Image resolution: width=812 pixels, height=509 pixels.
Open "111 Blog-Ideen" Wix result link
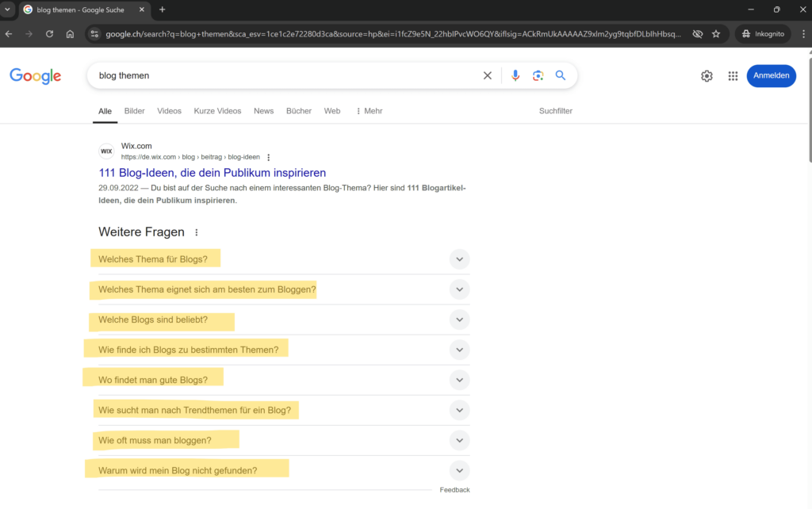tap(212, 173)
